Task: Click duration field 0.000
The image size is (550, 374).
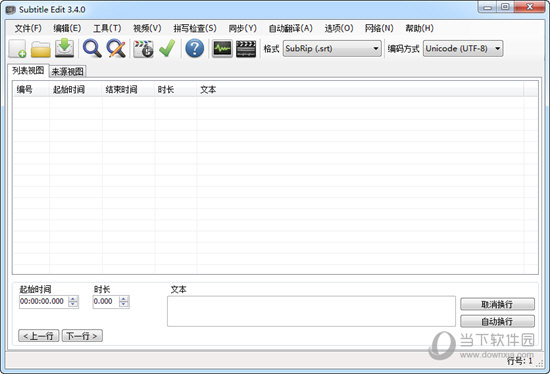Action: 106,301
